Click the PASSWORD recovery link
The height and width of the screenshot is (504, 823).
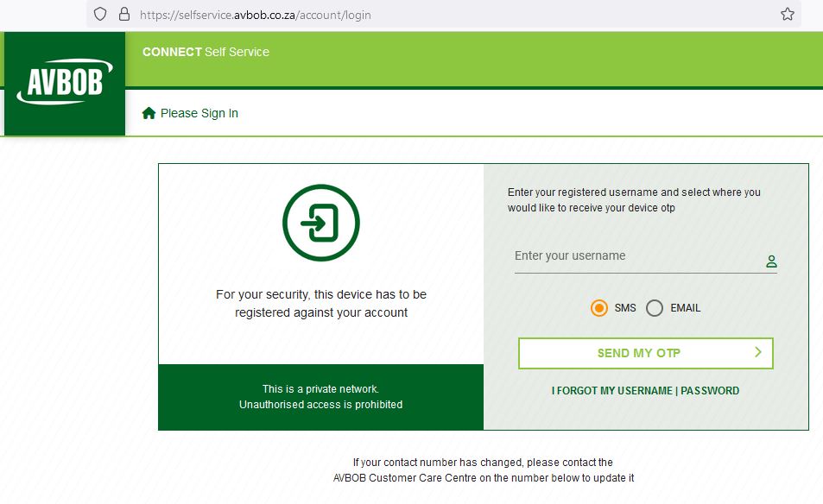click(x=710, y=390)
